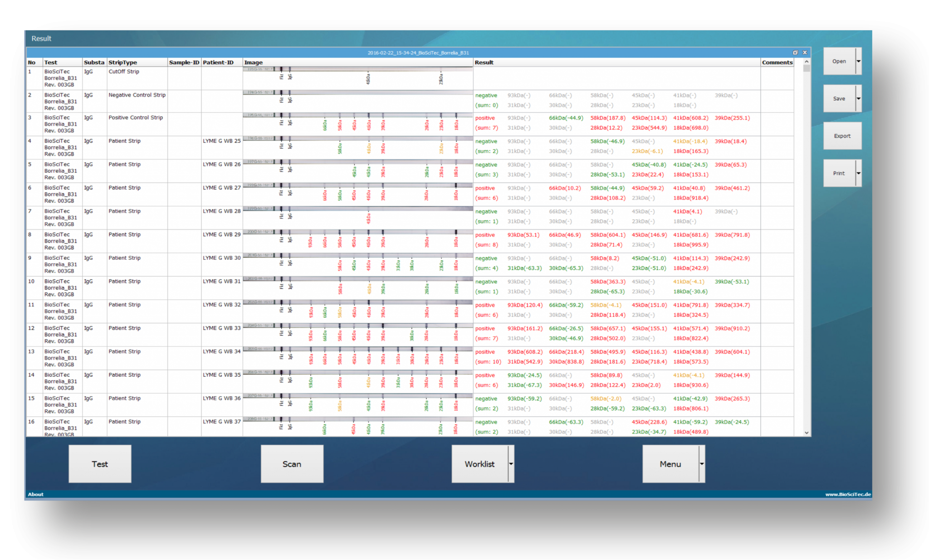929x560 pixels.
Task: Restore the result document window
Action: coord(795,53)
